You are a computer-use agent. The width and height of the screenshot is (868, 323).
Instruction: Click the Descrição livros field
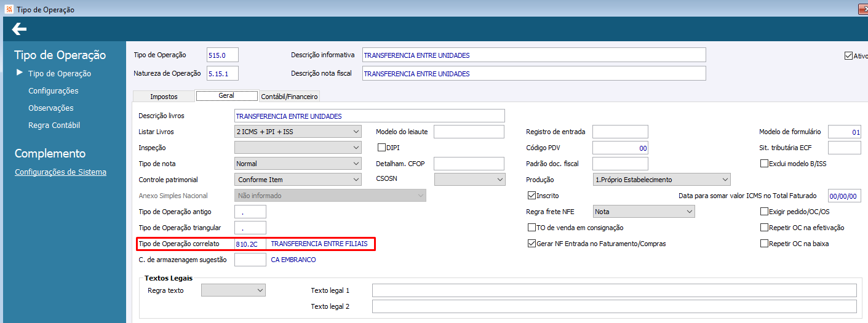[370, 116]
